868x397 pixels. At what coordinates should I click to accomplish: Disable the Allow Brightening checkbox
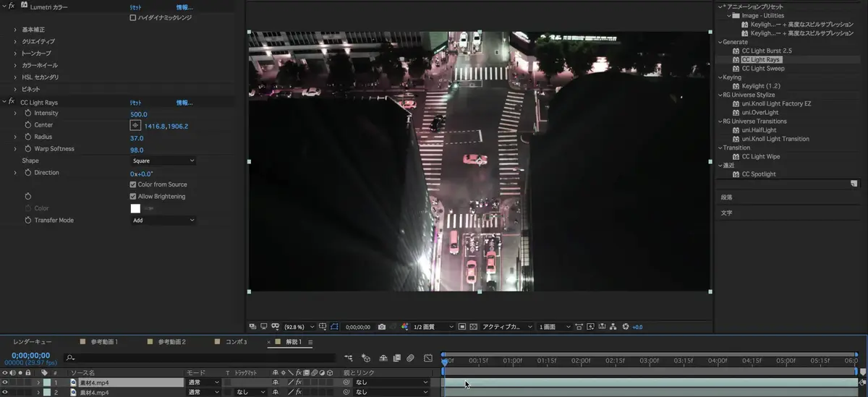[133, 196]
